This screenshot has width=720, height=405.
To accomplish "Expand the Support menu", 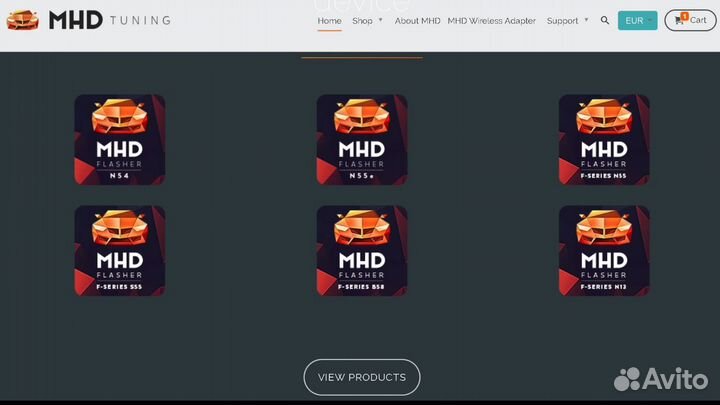I will [567, 21].
